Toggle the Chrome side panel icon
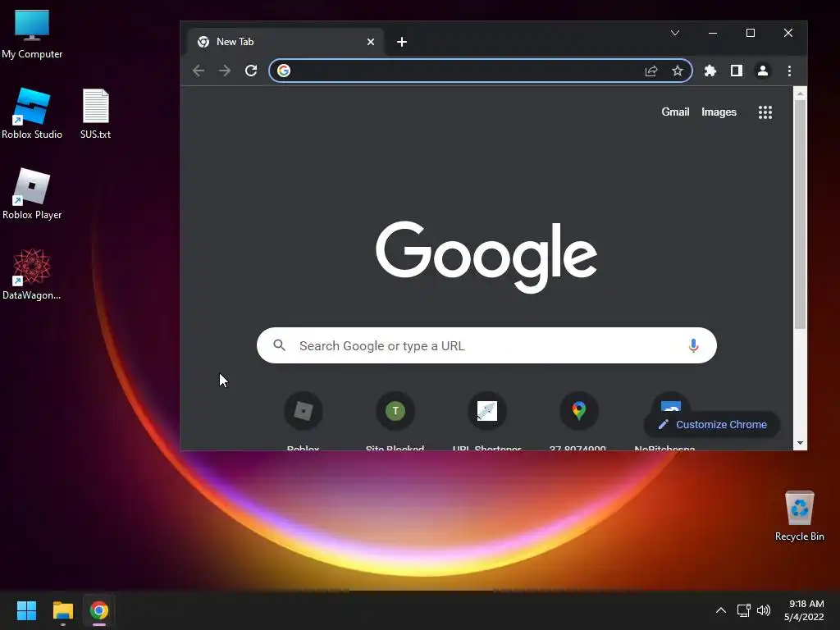 [x=737, y=71]
